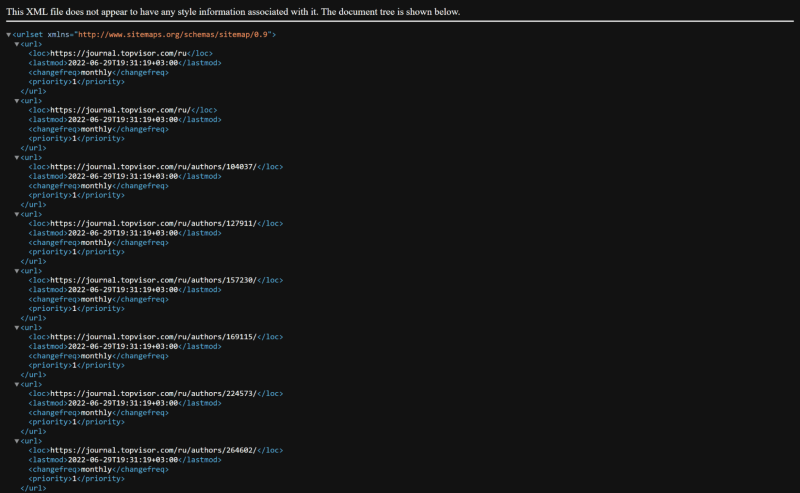Collapse the url entry for journal.topvisor.com/ru/ with trailing slash

[17, 101]
